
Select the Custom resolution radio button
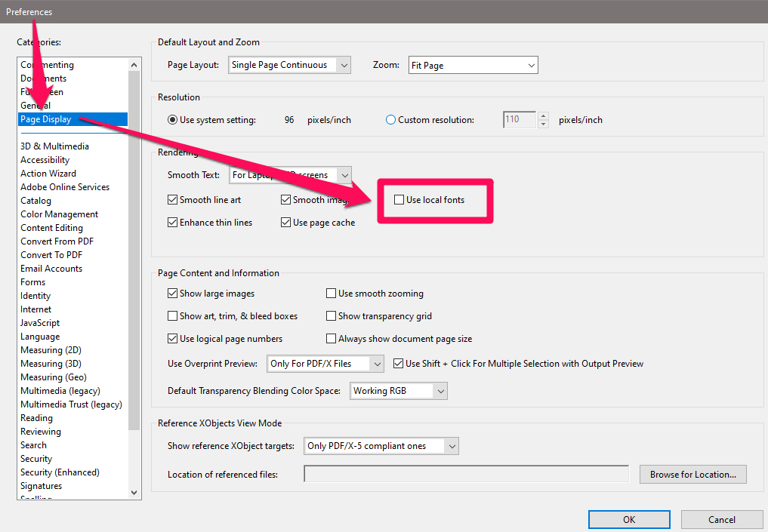(391, 119)
